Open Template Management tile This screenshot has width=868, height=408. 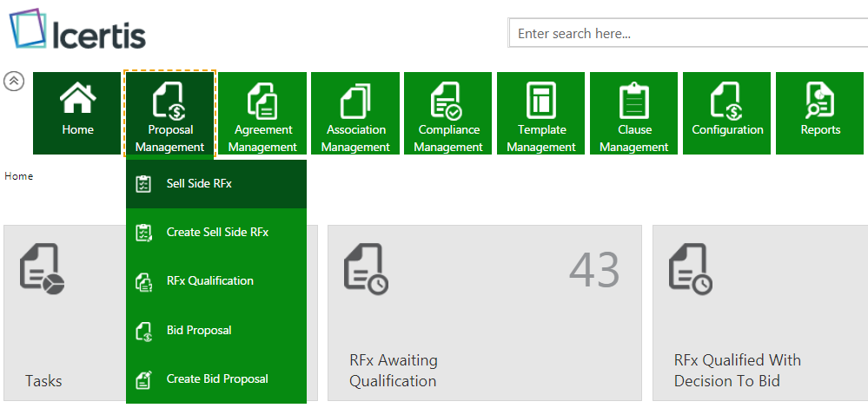(x=541, y=113)
